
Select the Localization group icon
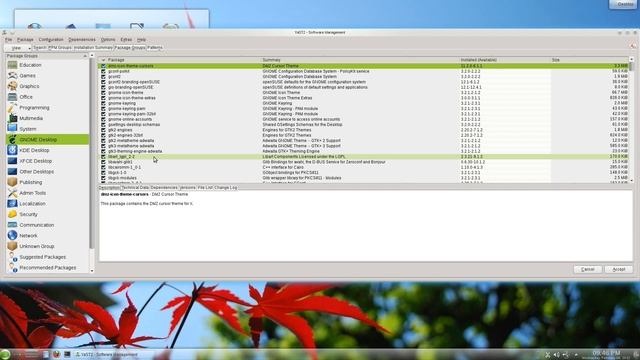tap(12, 203)
